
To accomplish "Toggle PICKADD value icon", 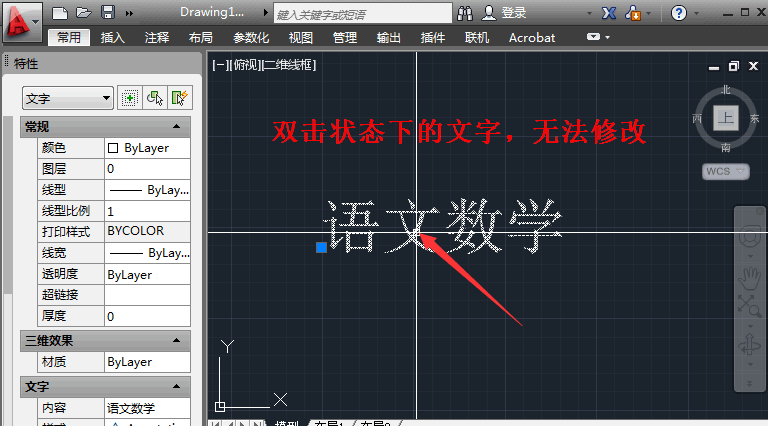I will tap(129, 98).
